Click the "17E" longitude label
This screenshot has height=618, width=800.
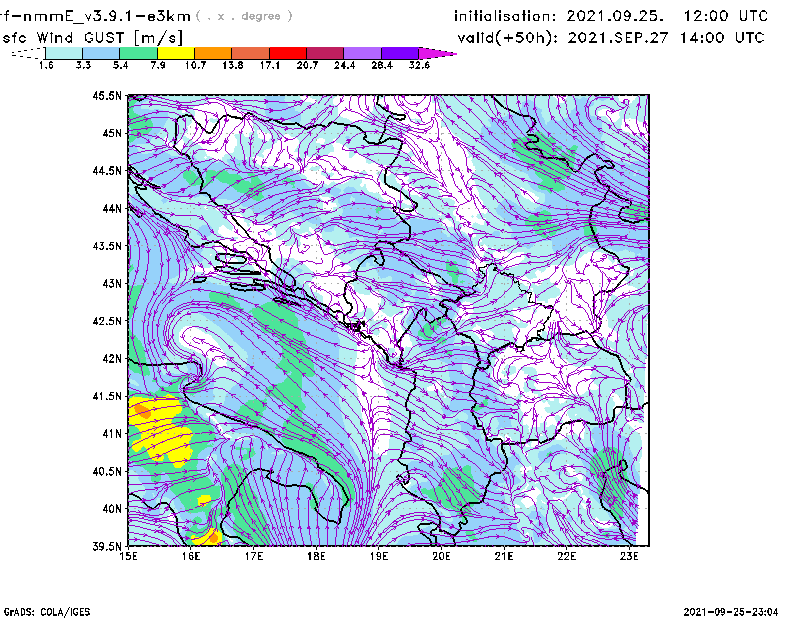point(254,556)
